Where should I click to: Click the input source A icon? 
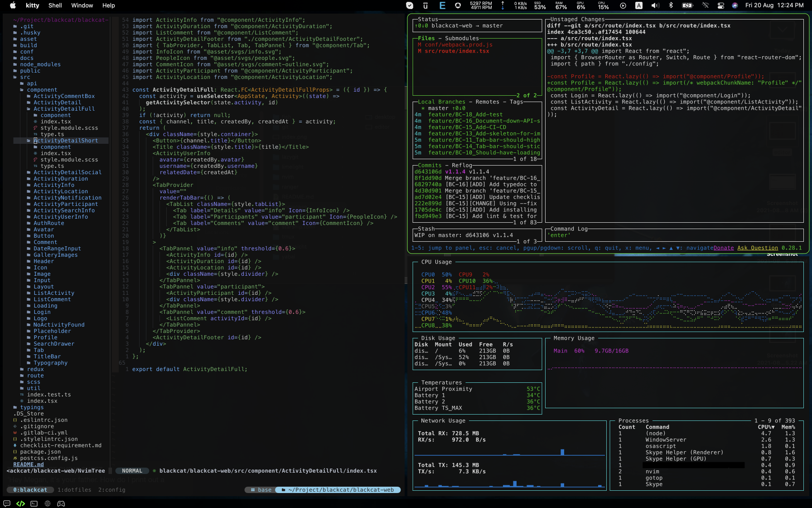click(639, 5)
